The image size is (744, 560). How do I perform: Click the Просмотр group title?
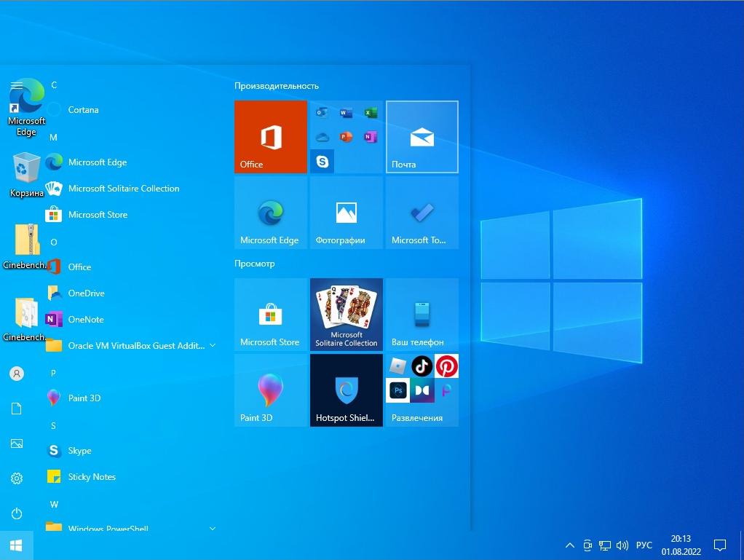(254, 264)
